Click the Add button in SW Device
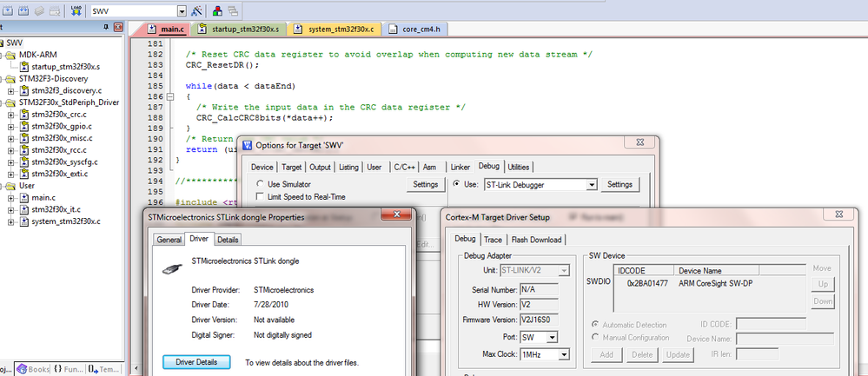The height and width of the screenshot is (376, 868). [606, 354]
